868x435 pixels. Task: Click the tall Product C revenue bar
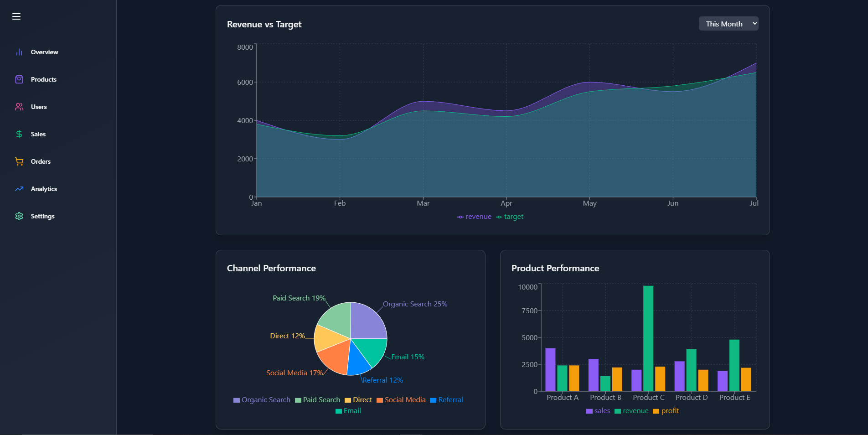coord(648,338)
